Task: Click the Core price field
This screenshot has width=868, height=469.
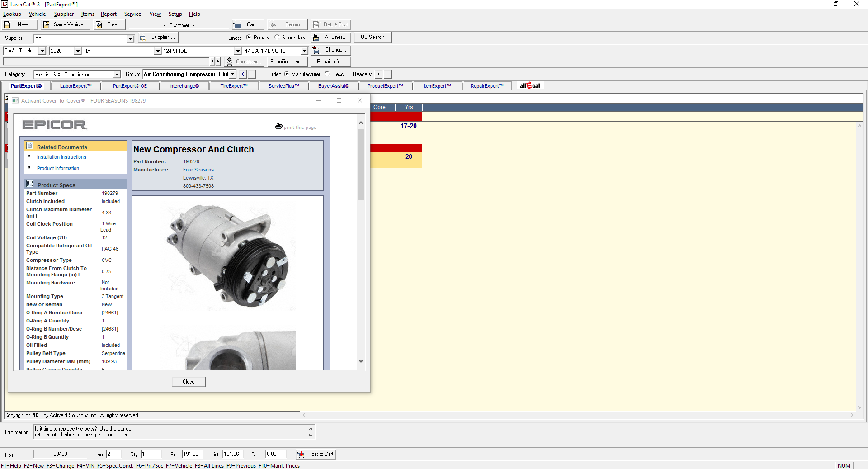Action: click(x=276, y=454)
